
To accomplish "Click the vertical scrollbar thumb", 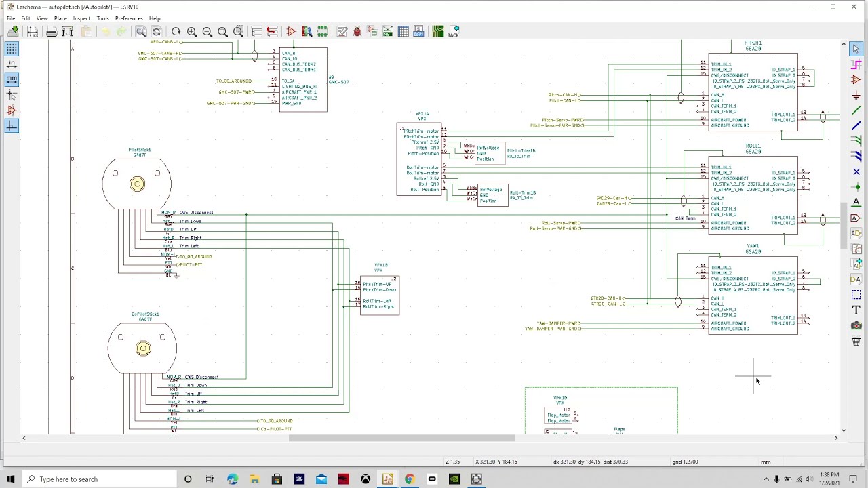I will (x=844, y=226).
